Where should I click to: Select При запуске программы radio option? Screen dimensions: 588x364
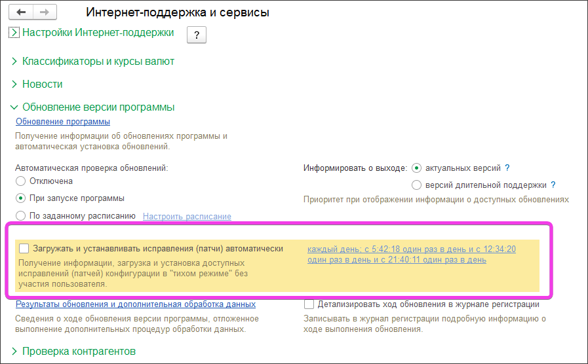pyautogui.click(x=21, y=198)
